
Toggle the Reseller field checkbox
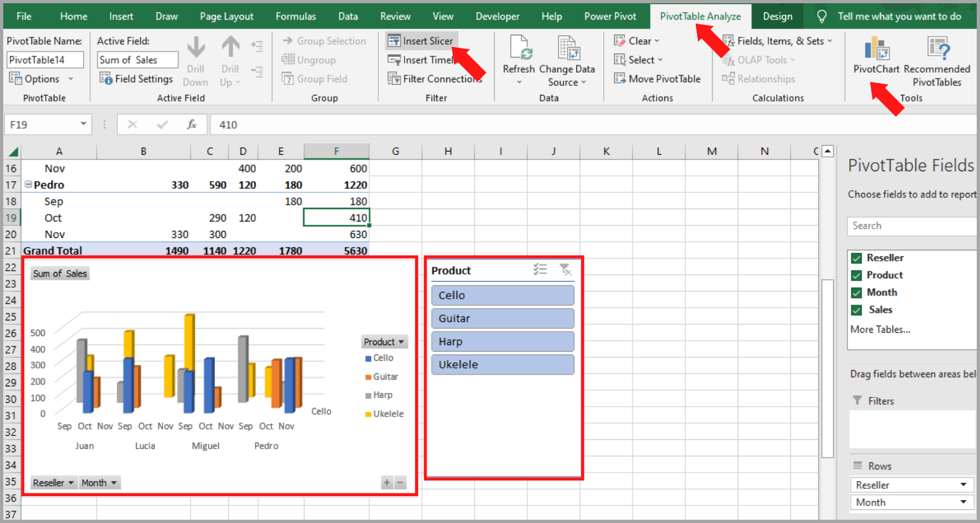coord(857,258)
